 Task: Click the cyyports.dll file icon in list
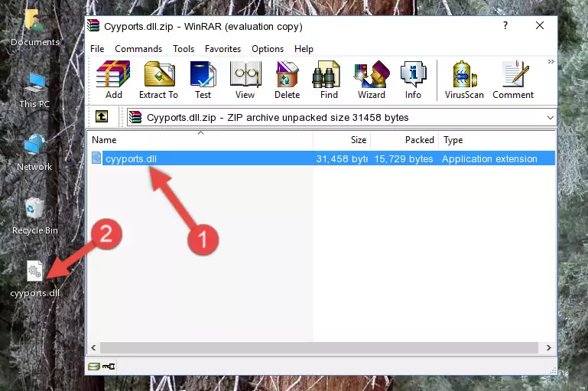click(x=96, y=158)
